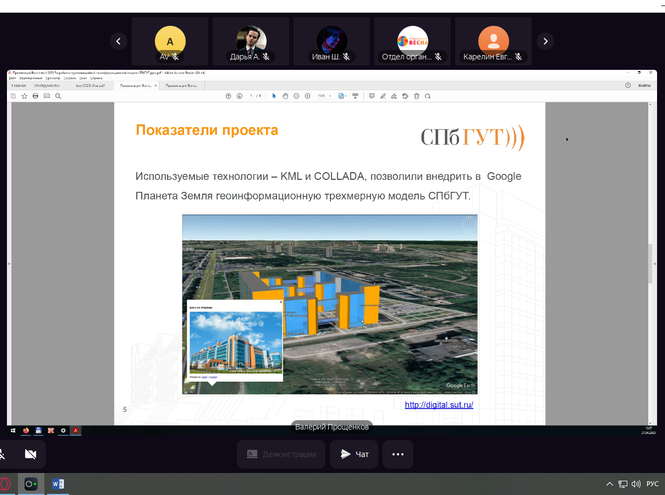
Task: Open Firefox in shared screen taskbar
Action: click(x=26, y=431)
